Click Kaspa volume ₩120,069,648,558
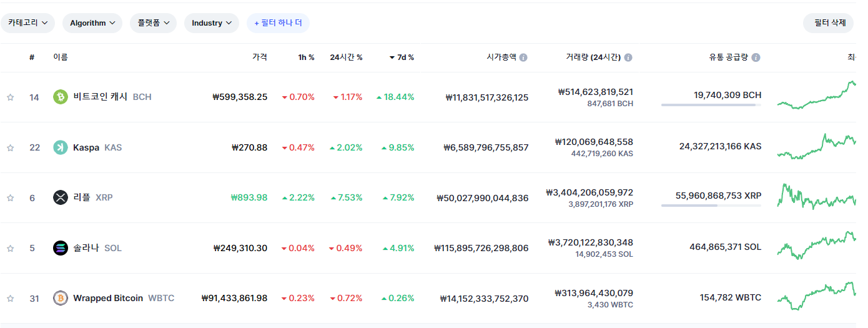The height and width of the screenshot is (328, 868). 594,142
